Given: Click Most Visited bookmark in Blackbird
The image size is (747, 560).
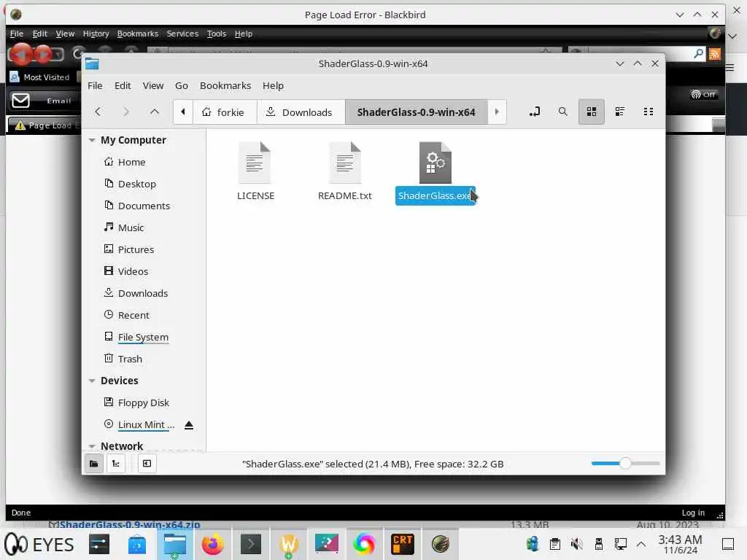Looking at the screenshot, I should pyautogui.click(x=41, y=77).
